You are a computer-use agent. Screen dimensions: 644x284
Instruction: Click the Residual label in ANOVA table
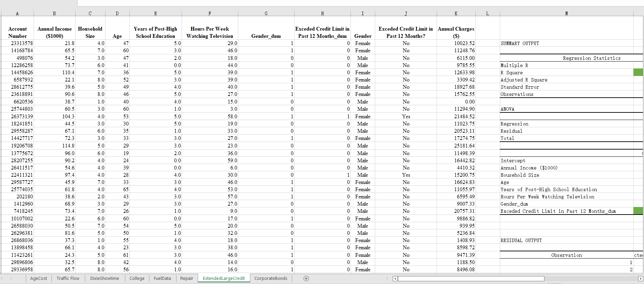click(x=566, y=131)
